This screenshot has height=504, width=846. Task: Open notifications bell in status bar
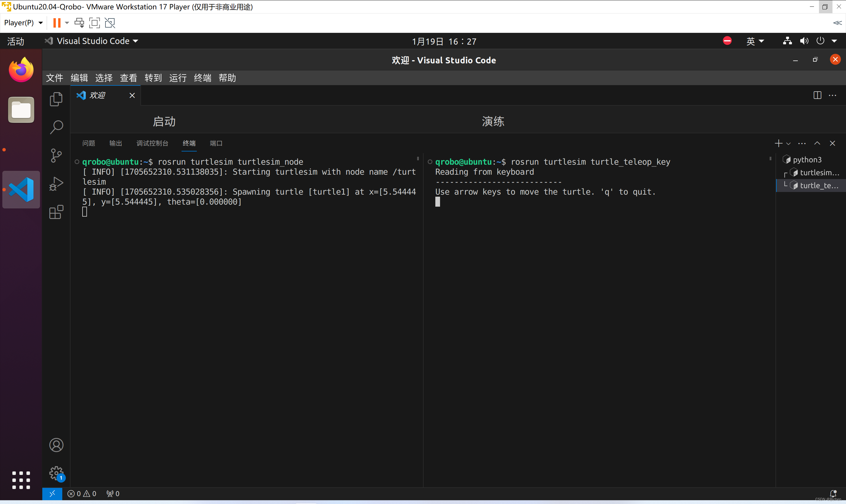tap(833, 493)
